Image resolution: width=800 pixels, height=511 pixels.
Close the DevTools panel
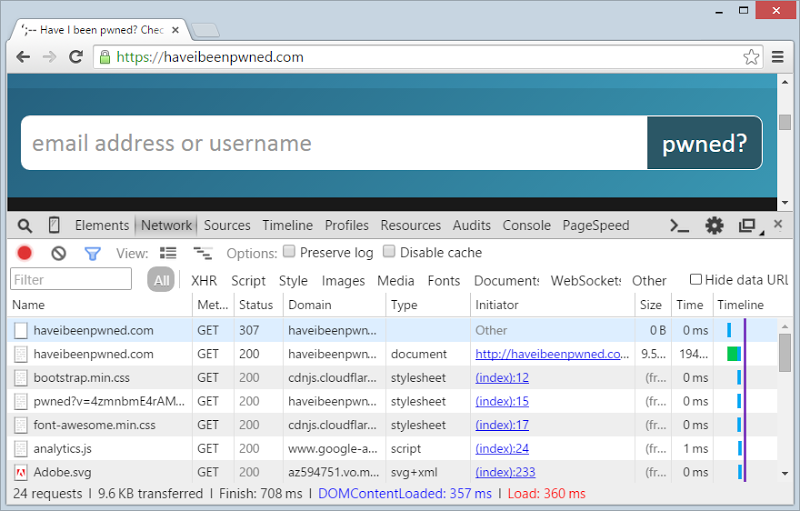tap(778, 223)
